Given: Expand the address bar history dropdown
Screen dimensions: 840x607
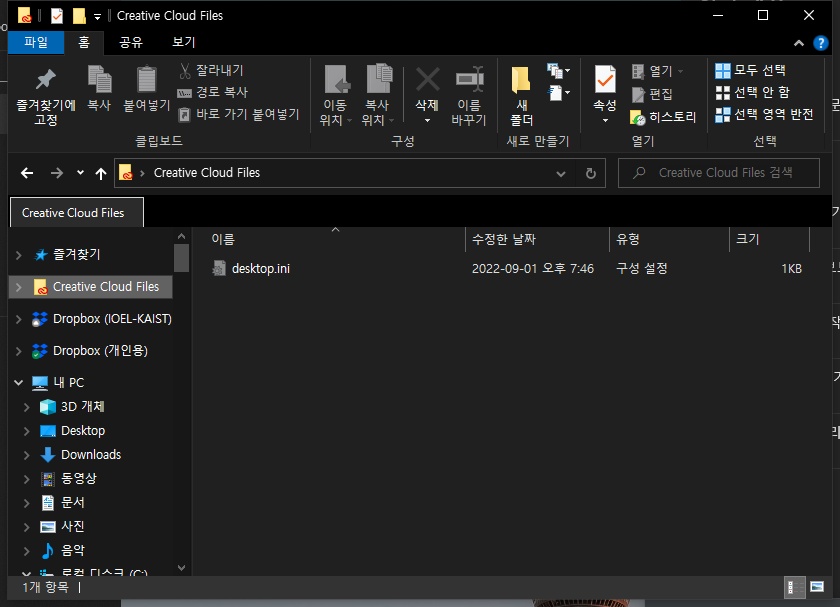Looking at the screenshot, I should 561,174.
